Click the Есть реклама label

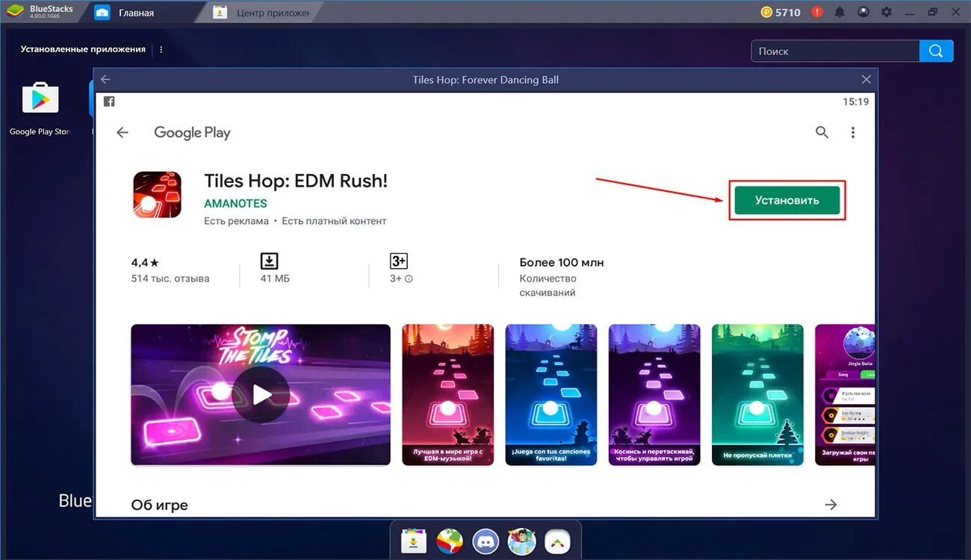point(236,221)
